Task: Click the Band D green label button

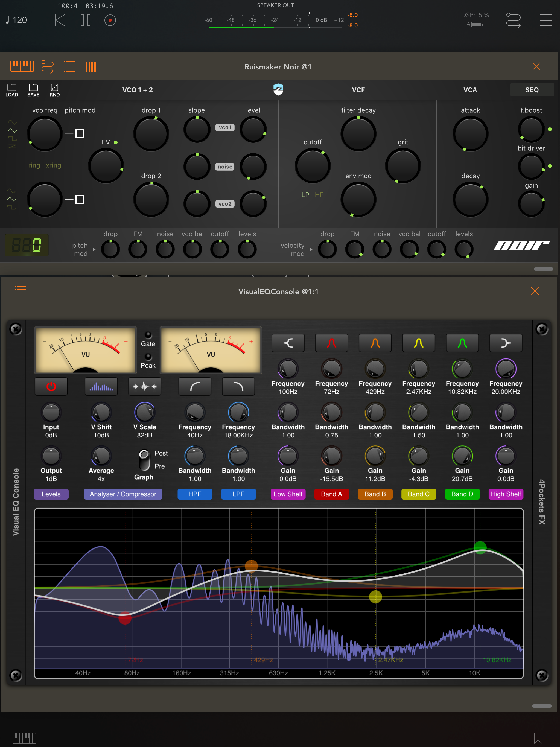Action: [x=462, y=494]
